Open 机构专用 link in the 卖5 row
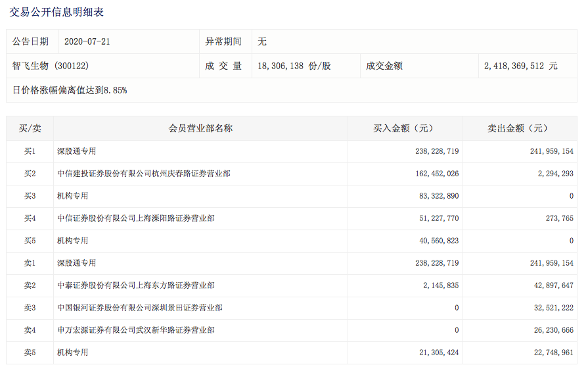 72,353
